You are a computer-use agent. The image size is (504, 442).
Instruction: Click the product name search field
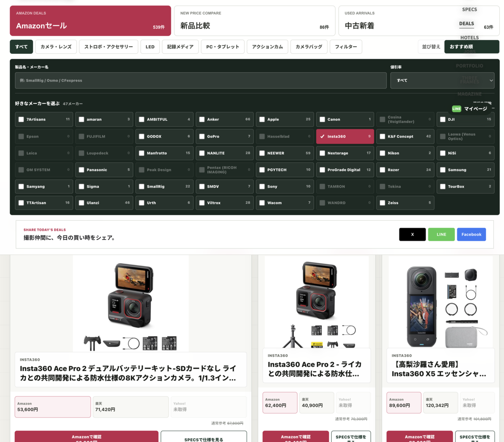(201, 80)
